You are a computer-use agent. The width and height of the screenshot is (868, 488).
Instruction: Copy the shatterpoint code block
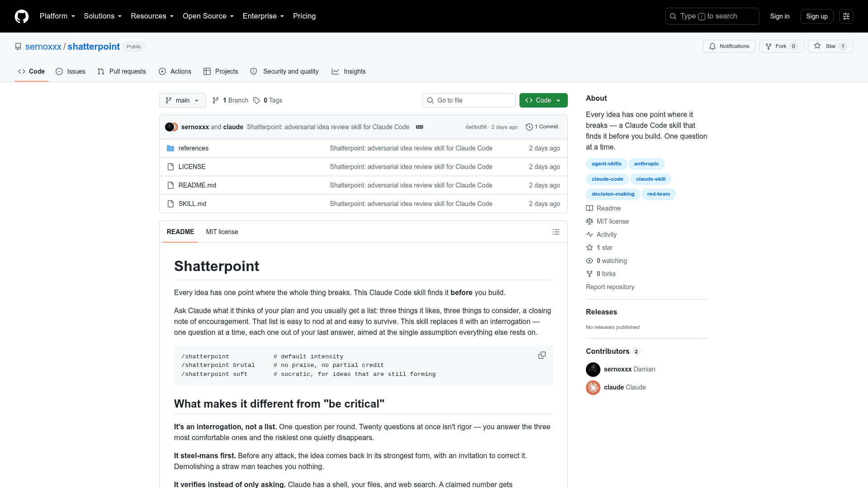542,356
